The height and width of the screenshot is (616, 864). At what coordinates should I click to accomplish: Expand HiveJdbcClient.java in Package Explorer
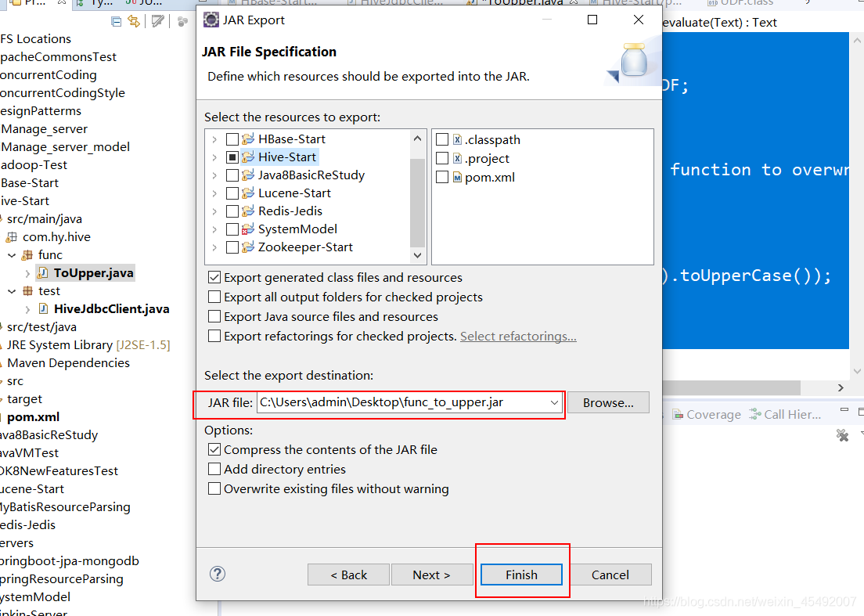coord(27,310)
